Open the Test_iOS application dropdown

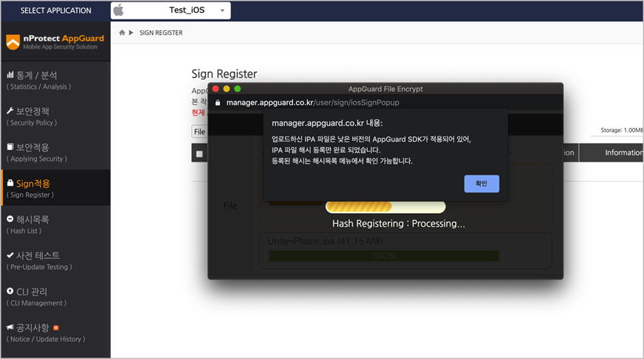(x=171, y=11)
